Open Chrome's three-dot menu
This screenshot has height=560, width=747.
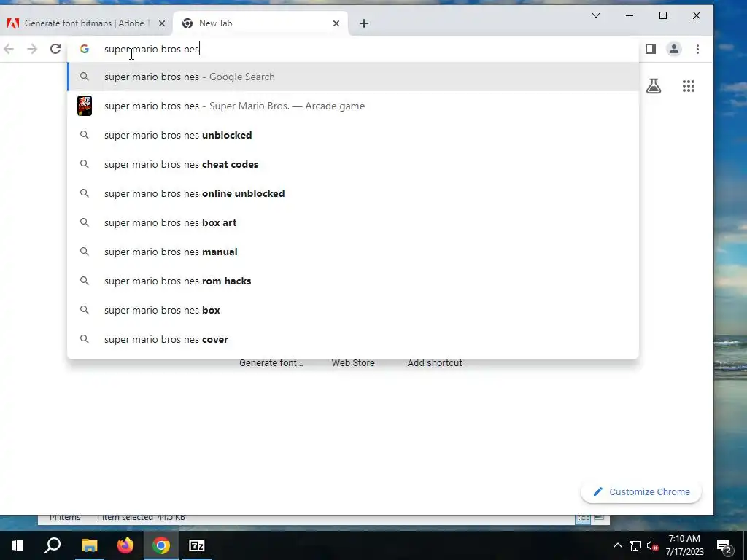(x=697, y=49)
